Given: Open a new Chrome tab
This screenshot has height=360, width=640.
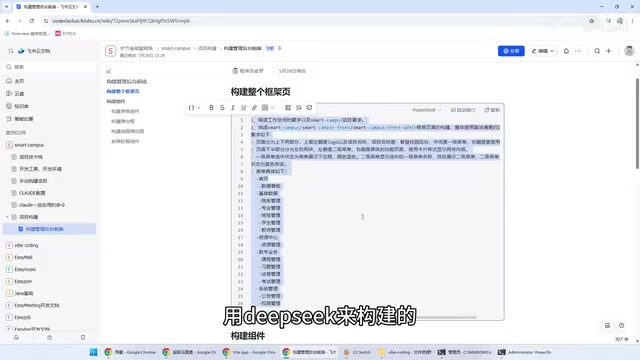Looking at the screenshot, I should coord(97,7).
